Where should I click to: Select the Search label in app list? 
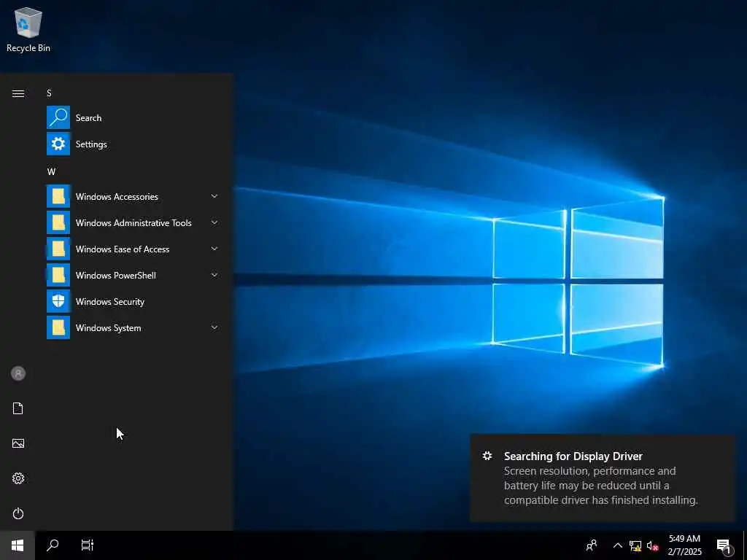click(x=88, y=118)
